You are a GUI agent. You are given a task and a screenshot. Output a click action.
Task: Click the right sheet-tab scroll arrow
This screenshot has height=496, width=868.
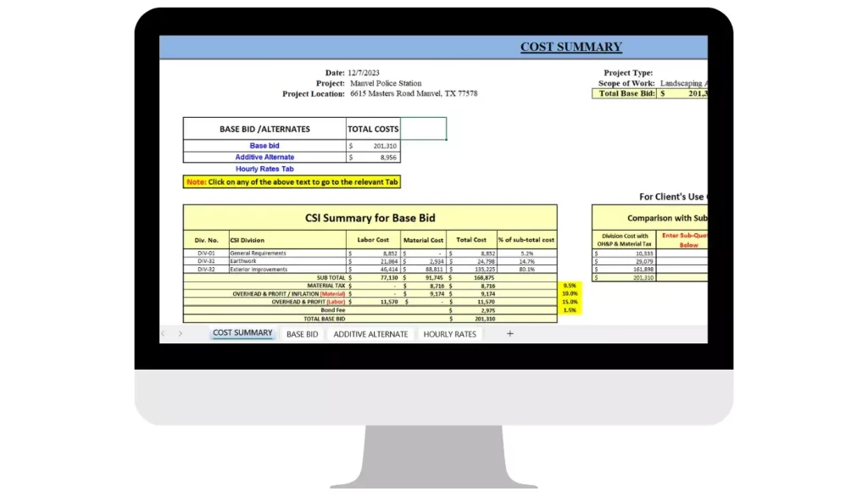point(180,333)
